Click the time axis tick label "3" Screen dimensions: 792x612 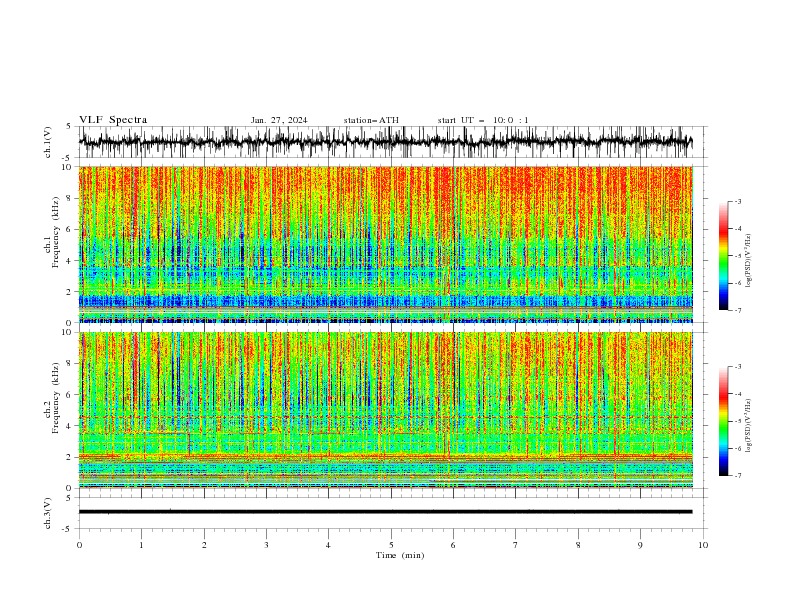(266, 545)
